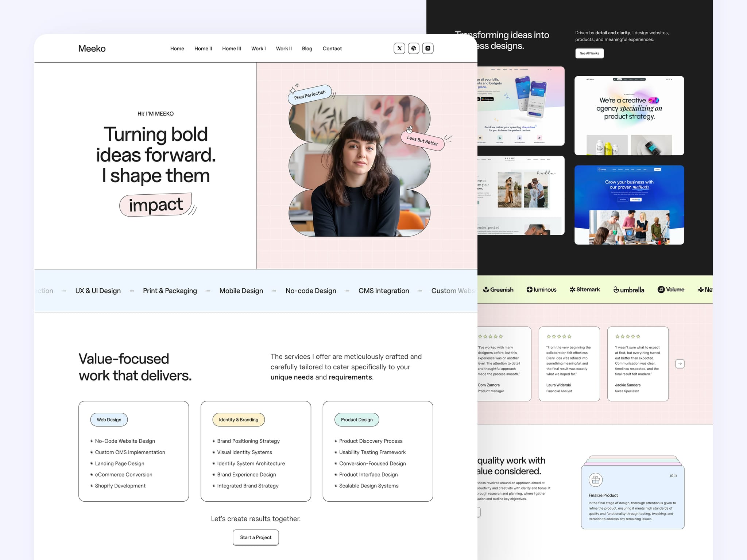The width and height of the screenshot is (747, 560).
Task: Click 'eCommerce Conversion' list item
Action: pos(124,475)
